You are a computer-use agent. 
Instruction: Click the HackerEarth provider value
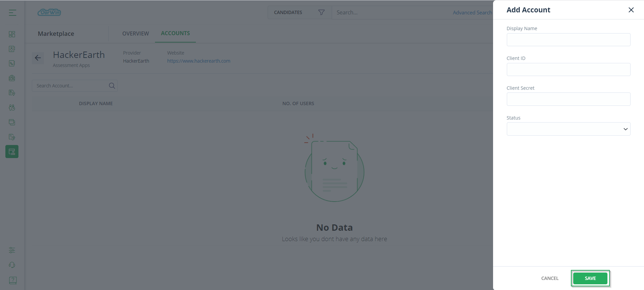tap(136, 61)
